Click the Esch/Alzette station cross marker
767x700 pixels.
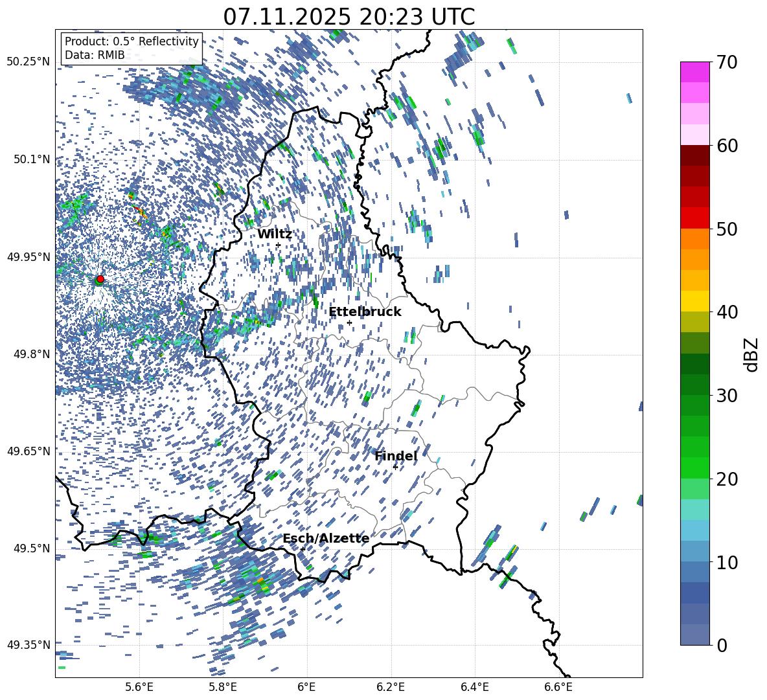(303, 549)
